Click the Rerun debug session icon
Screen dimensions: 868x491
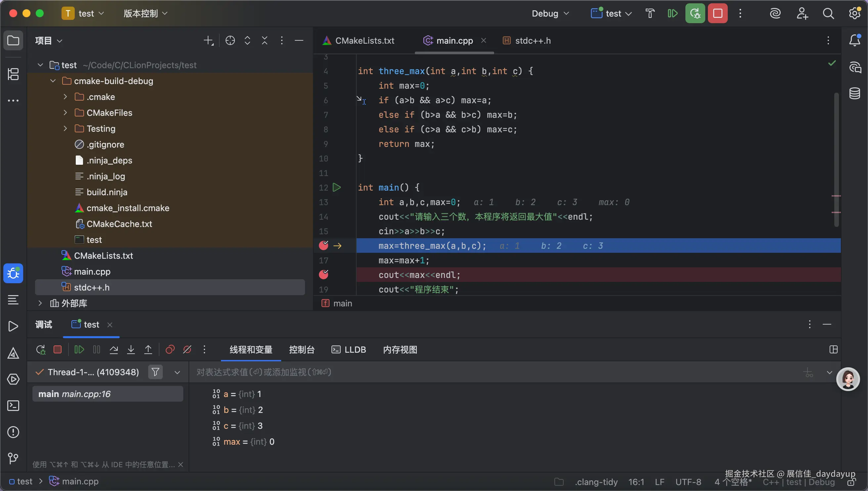coord(41,350)
